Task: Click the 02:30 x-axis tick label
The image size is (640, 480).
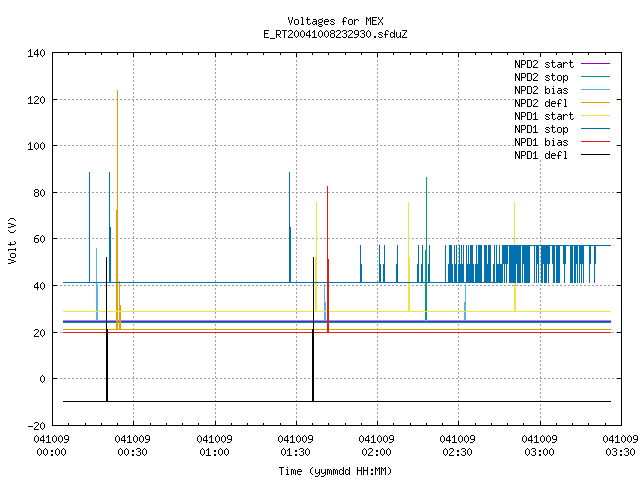Action: 458,452
